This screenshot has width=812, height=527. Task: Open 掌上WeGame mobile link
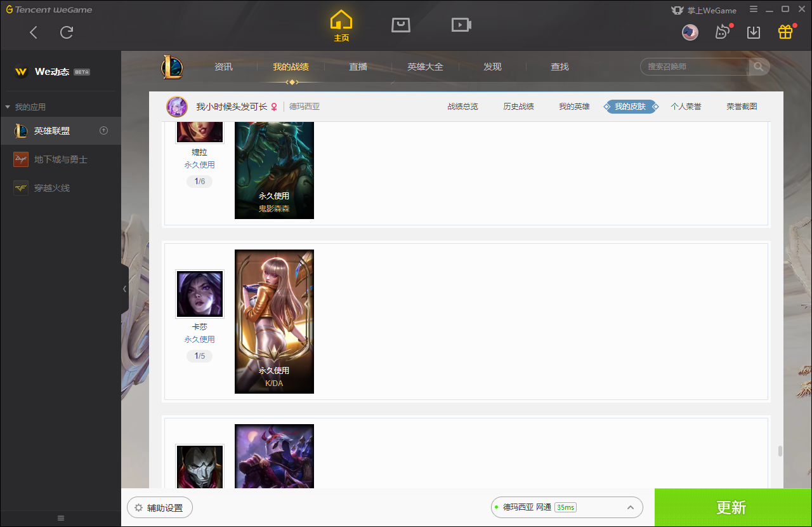[x=704, y=10]
